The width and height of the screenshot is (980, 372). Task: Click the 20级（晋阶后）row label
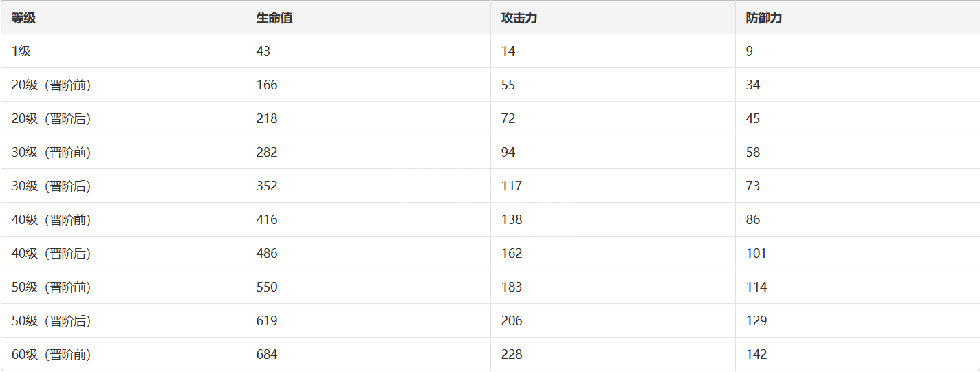[x=52, y=119]
